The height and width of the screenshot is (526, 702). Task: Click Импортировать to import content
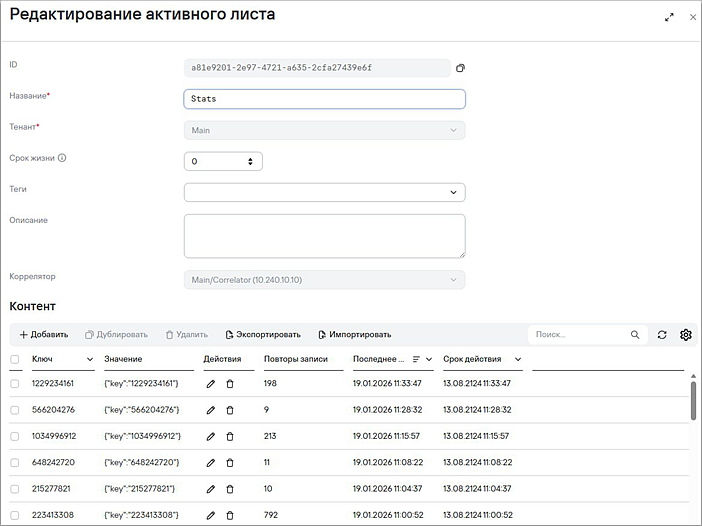(355, 335)
